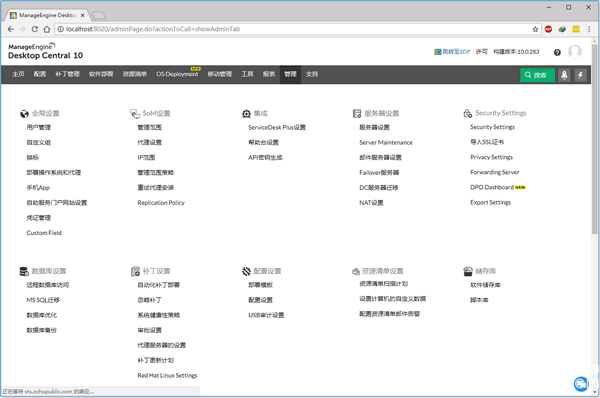Open the 用户管理 link

click(39, 127)
